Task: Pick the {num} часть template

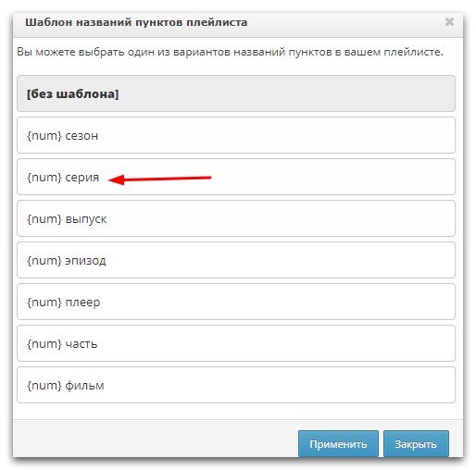Action: [236, 343]
